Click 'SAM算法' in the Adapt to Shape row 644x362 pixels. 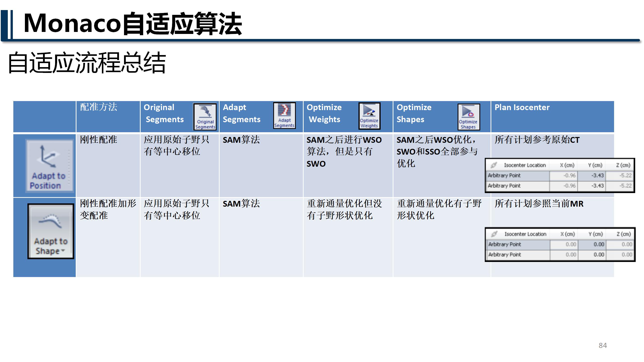click(241, 204)
